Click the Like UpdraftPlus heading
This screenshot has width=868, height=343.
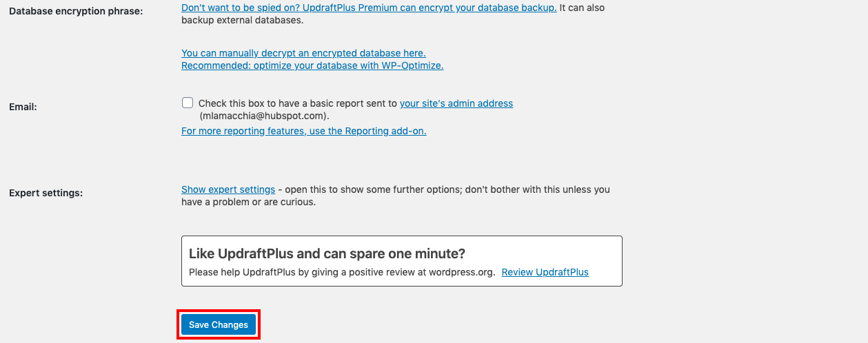(327, 253)
